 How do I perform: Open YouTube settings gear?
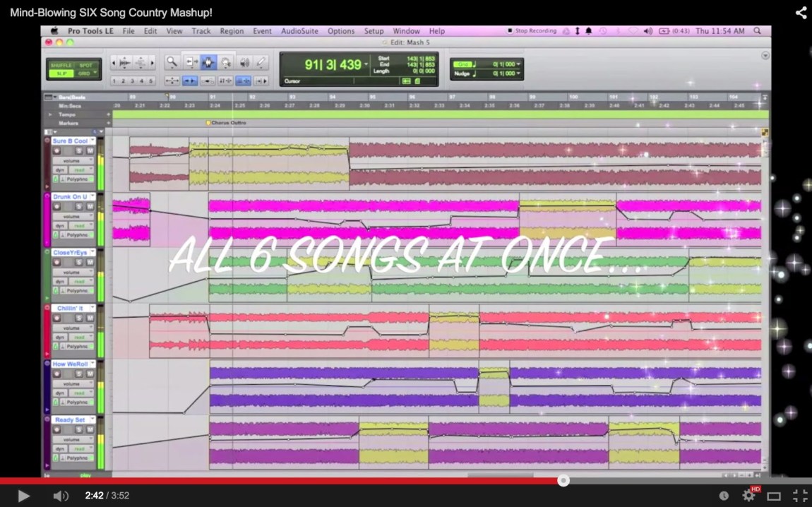(748, 496)
